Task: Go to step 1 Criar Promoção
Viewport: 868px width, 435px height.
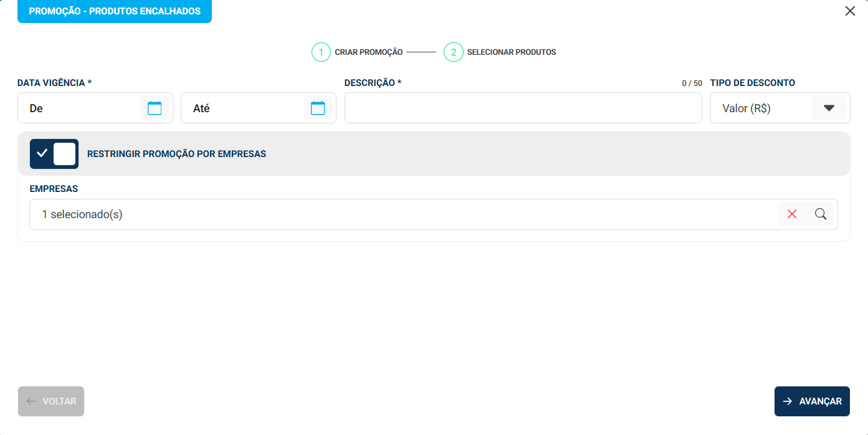Action: coord(357,52)
